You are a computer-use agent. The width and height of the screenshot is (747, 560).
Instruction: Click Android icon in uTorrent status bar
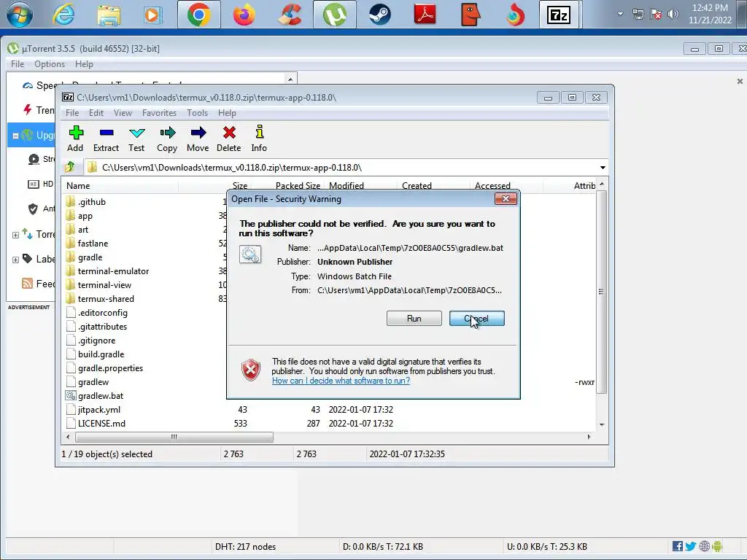[x=718, y=546]
